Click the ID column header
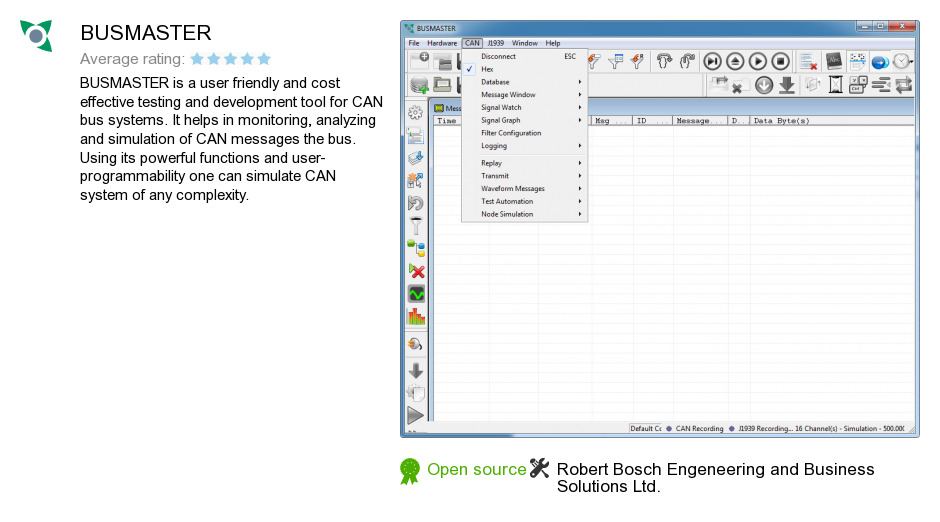Viewport: 940px width, 522px height. coord(652,120)
